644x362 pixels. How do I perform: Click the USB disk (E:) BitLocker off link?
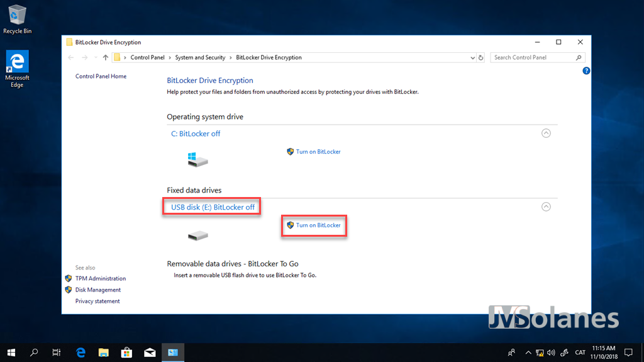(x=213, y=207)
